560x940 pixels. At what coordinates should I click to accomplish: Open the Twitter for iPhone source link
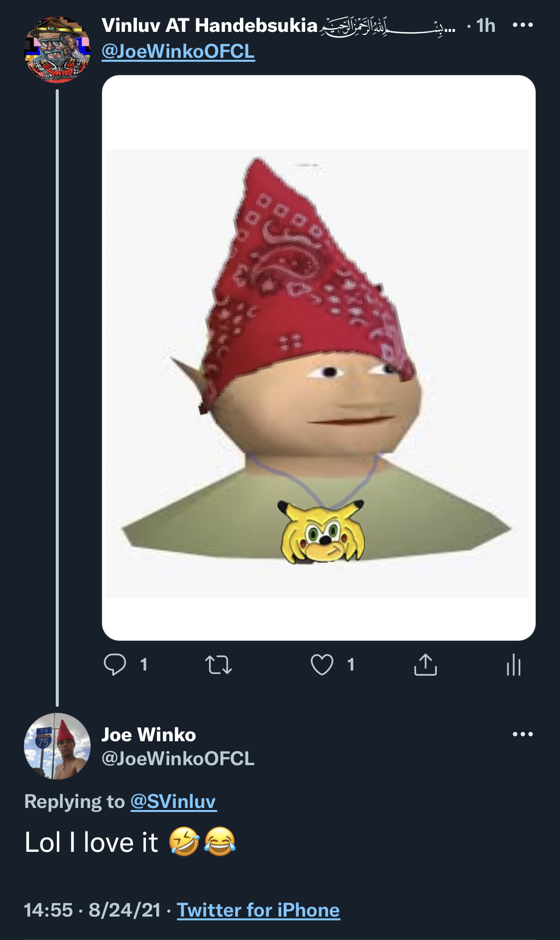click(x=258, y=910)
